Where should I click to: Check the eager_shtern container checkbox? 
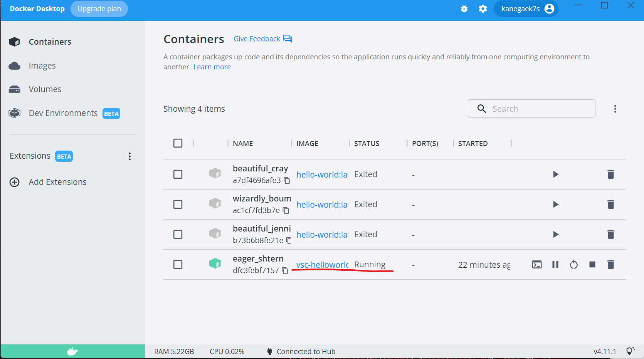pyautogui.click(x=178, y=265)
